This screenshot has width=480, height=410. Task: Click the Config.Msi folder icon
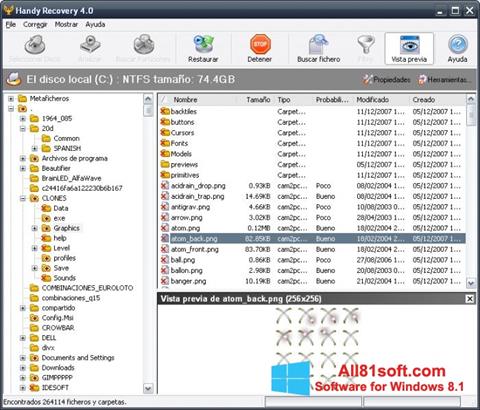tap(34, 318)
